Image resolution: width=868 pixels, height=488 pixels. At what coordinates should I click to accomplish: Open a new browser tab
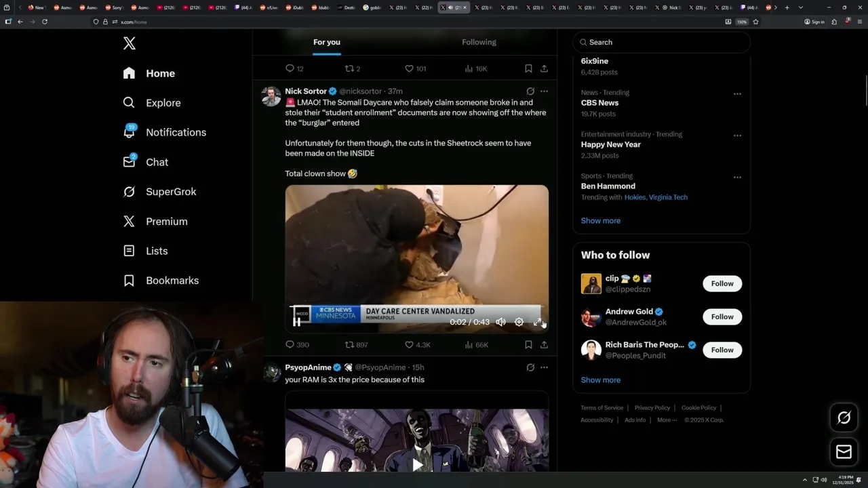coord(787,7)
